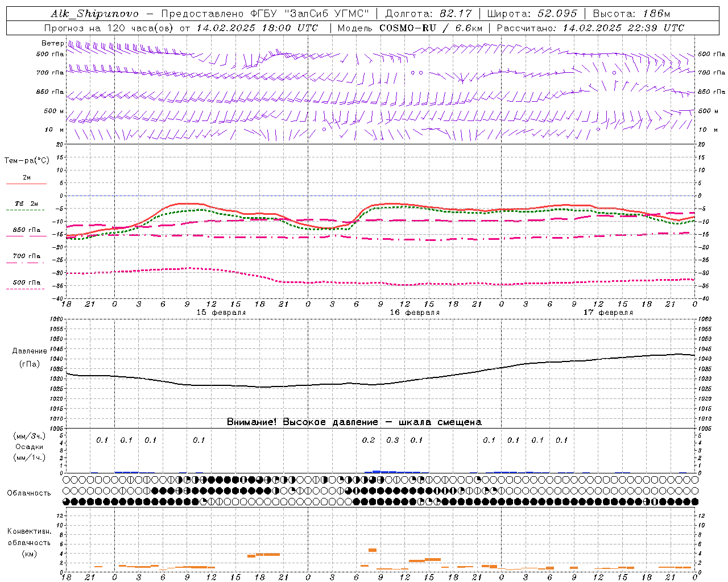The width and height of the screenshot is (728, 582).
Task: Select the "Прогноз на 120 часа(ов)" forecast text
Action: [109, 28]
